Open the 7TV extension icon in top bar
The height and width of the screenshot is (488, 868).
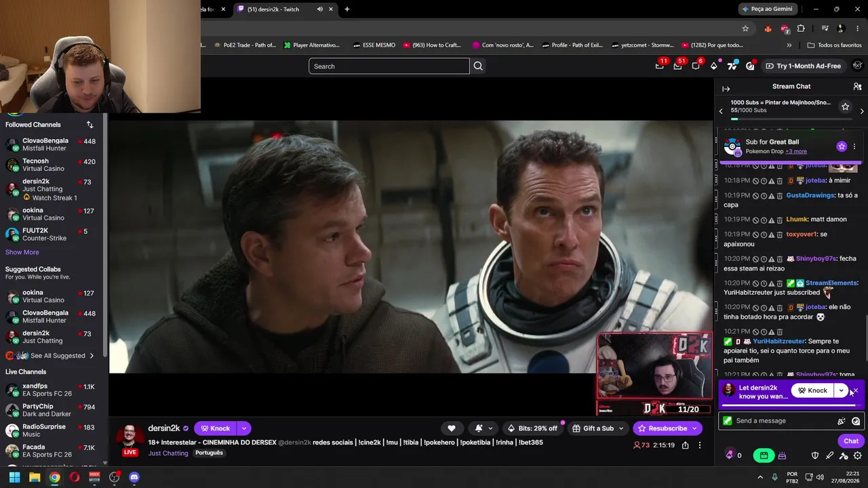[732, 66]
